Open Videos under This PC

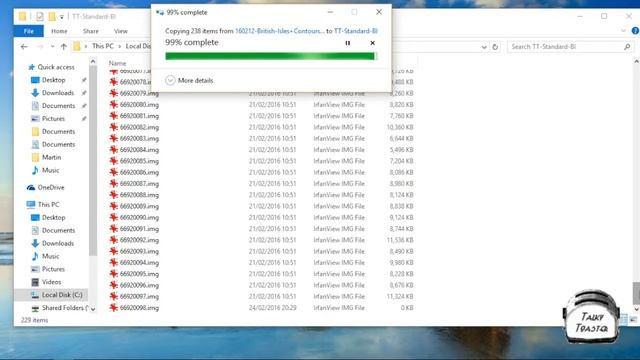point(51,282)
